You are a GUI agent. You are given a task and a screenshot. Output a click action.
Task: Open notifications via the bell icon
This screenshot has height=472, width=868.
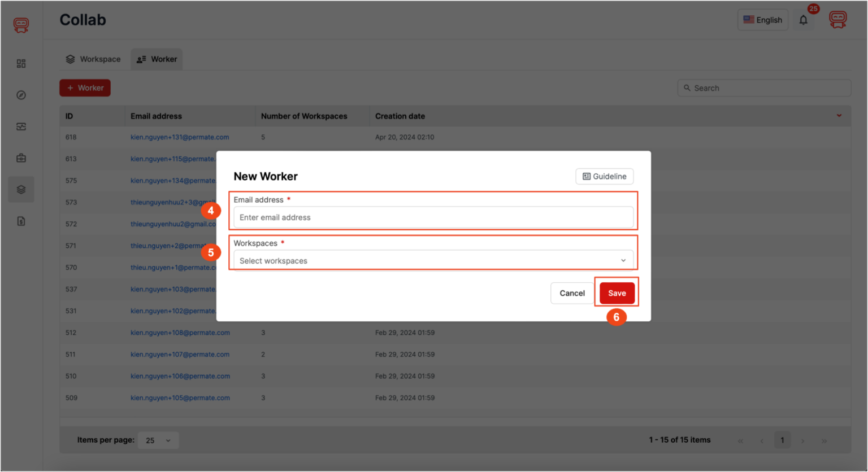(x=804, y=20)
